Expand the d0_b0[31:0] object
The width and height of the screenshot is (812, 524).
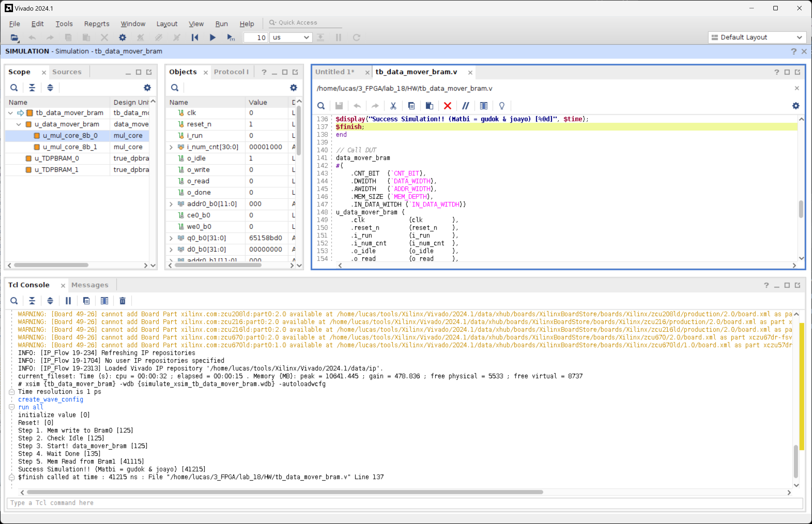pyautogui.click(x=171, y=249)
